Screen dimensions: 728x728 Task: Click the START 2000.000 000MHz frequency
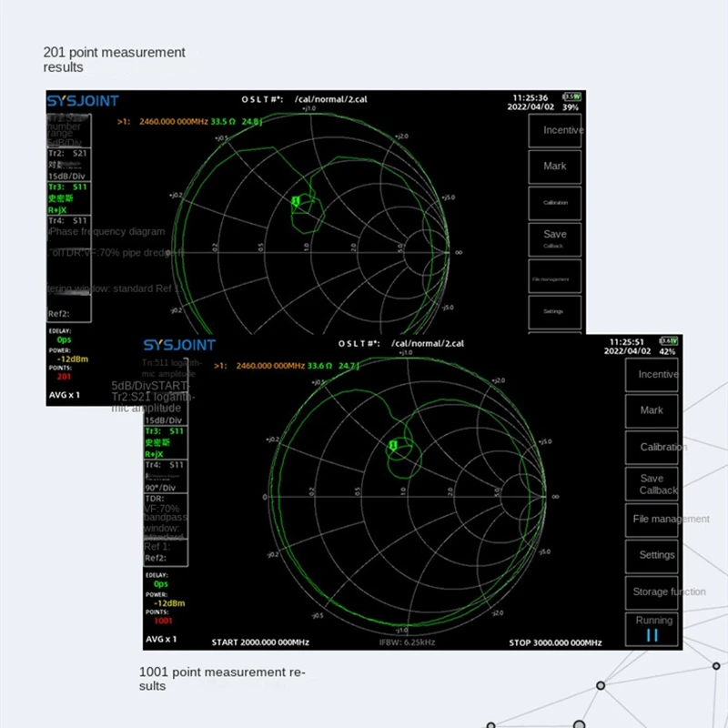260,642
